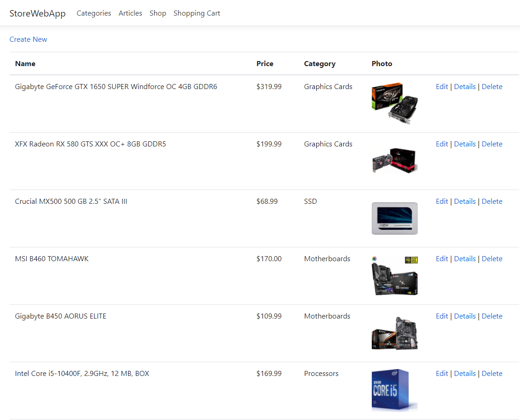The width and height of the screenshot is (520, 420).
Task: Open Details for MSI B460 TOMAHAWK
Action: click(x=464, y=259)
